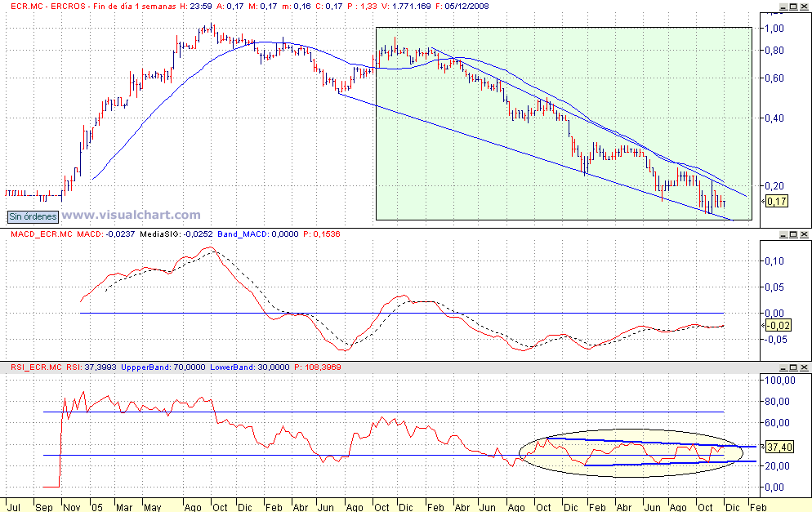812x512 pixels.
Task: Close the MACD indicator pane
Action: point(804,234)
